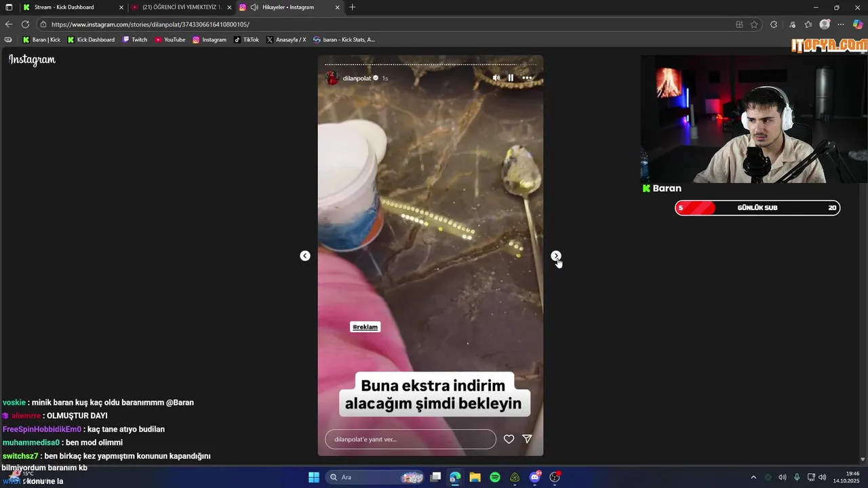Open the microphone tray icon
This screenshot has height=488, width=868.
[x=797, y=477]
